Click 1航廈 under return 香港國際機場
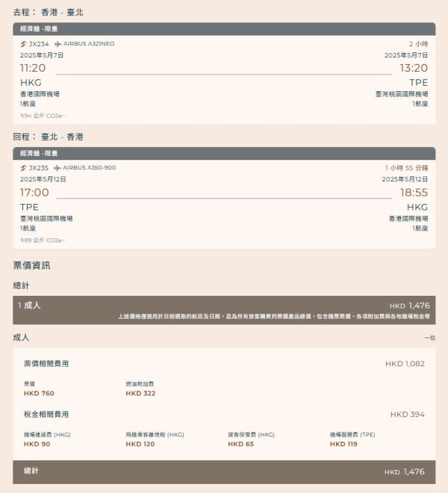This screenshot has width=448, height=493. [420, 229]
